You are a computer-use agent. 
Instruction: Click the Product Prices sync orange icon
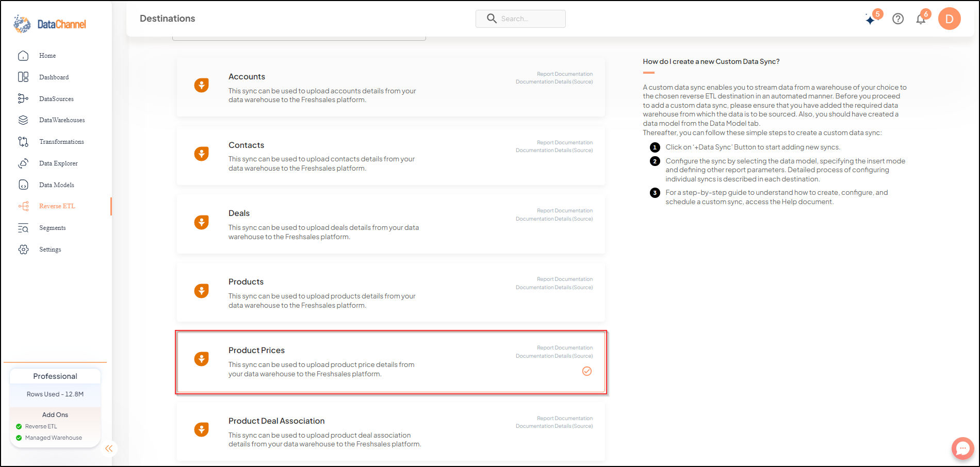tap(202, 359)
